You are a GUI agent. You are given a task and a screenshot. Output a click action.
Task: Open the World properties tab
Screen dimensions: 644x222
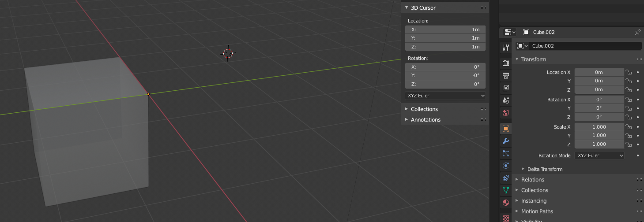click(x=506, y=113)
